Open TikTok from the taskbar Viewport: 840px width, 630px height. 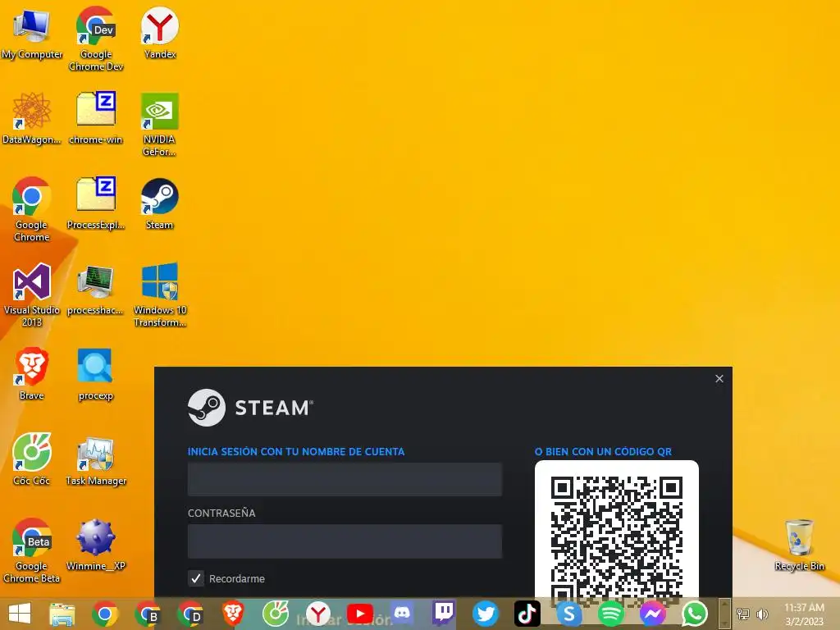527,614
